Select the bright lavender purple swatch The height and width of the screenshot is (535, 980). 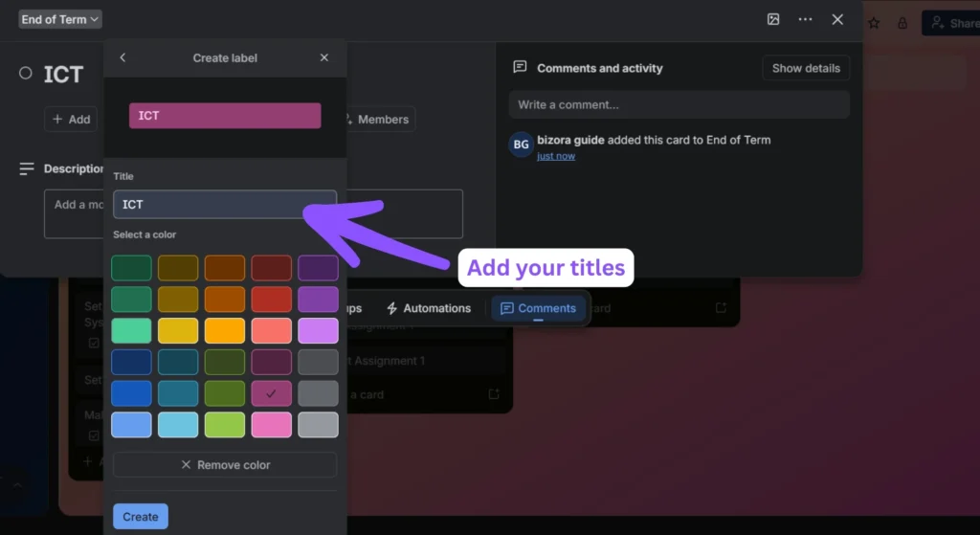pyautogui.click(x=318, y=330)
